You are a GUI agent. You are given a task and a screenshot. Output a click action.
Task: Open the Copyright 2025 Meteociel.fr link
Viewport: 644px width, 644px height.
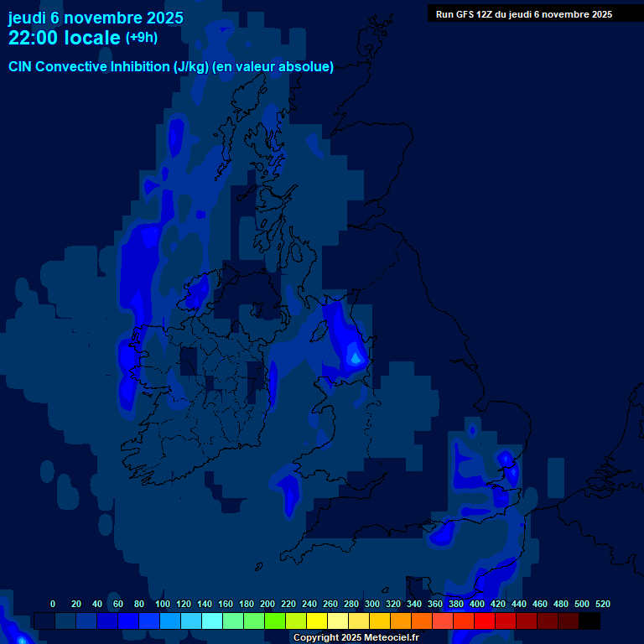coord(356,637)
